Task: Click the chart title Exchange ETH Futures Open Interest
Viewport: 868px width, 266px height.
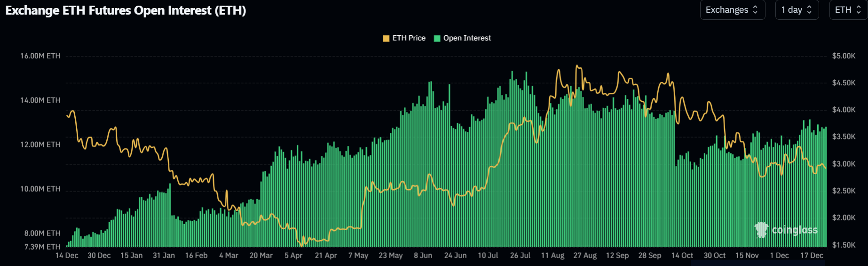Action: point(126,10)
